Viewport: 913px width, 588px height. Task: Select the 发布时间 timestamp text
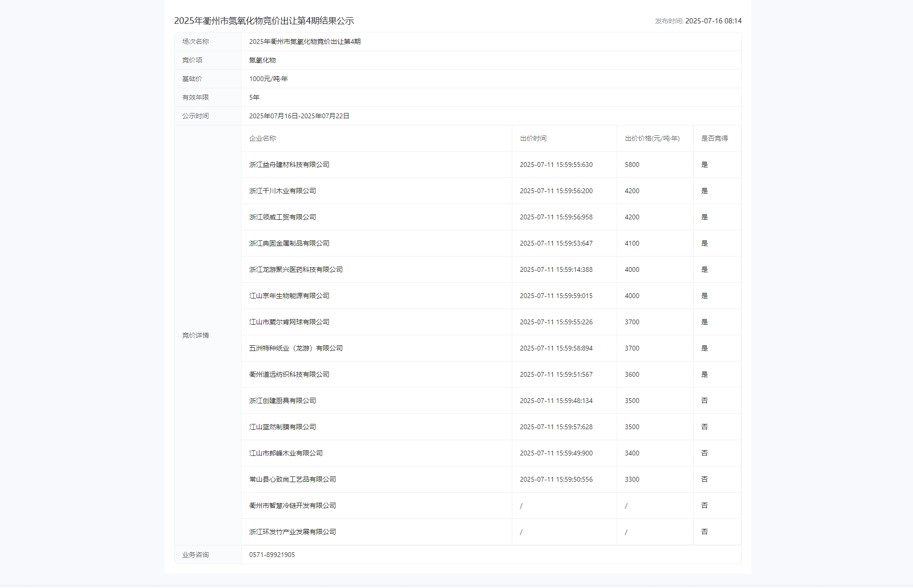click(x=698, y=21)
